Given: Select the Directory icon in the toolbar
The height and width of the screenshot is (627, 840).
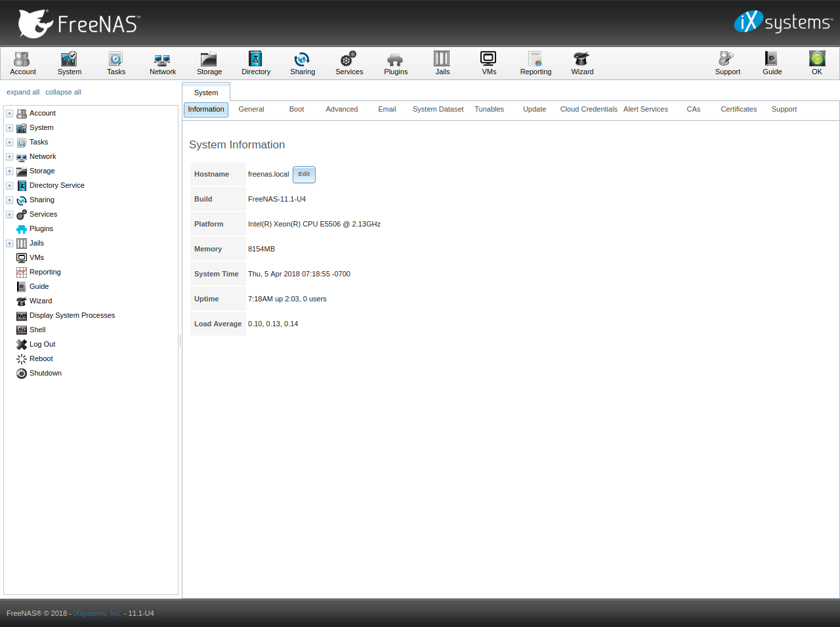Looking at the screenshot, I should (x=255, y=62).
